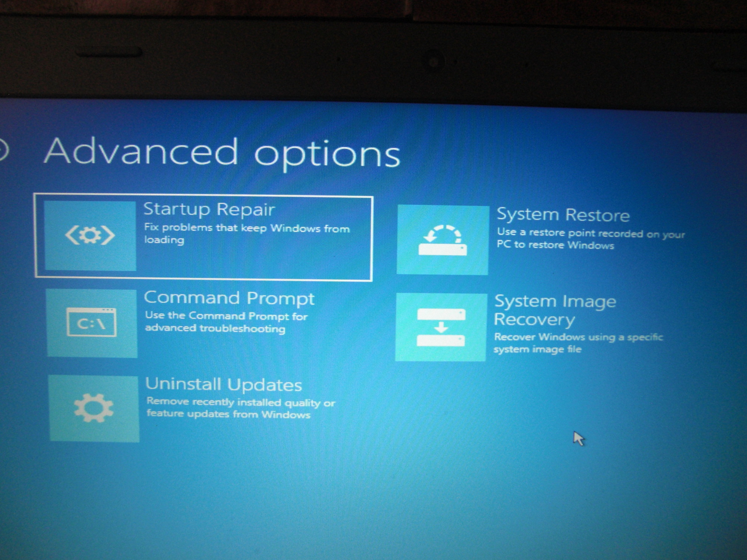Click 'Use the Command Prompt for advanced troubleshooting'
Viewport: 747px width, 560px height.
click(226, 322)
